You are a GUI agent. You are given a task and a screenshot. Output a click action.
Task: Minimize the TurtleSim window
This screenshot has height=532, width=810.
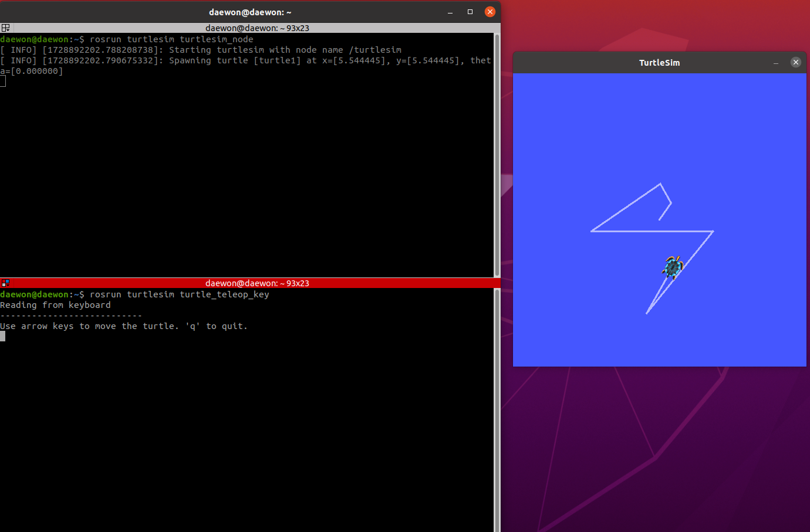[776, 62]
